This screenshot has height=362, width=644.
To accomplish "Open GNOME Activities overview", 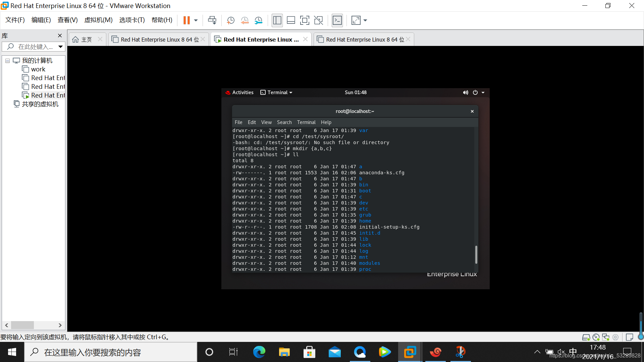I will (x=239, y=93).
